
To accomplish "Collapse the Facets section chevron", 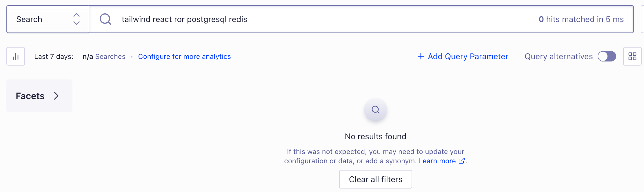I will pyautogui.click(x=56, y=96).
